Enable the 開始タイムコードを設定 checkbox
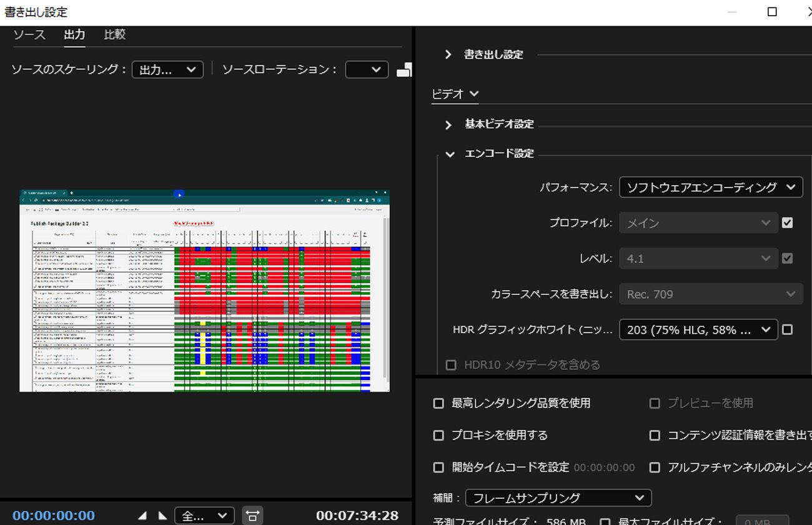This screenshot has height=525, width=812. [x=438, y=467]
